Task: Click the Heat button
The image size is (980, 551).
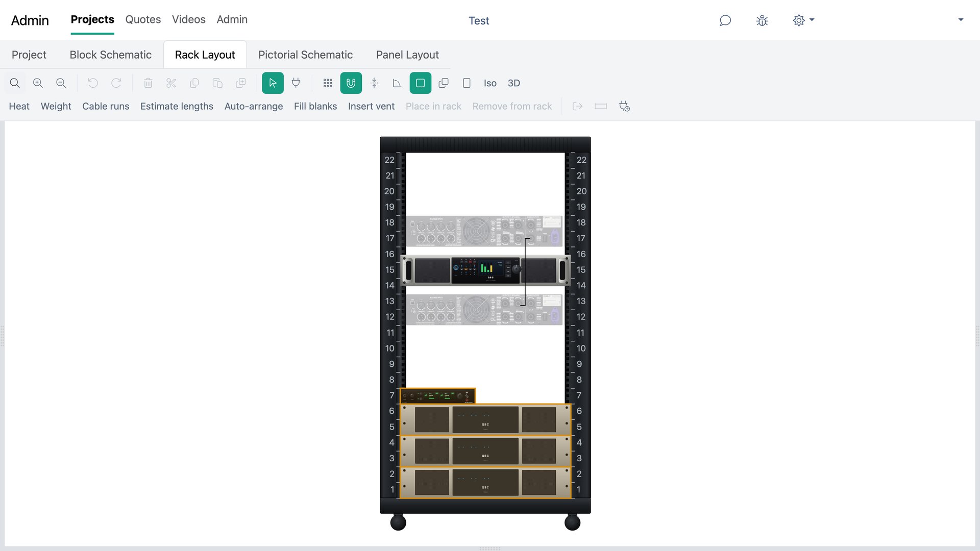Action: [19, 106]
